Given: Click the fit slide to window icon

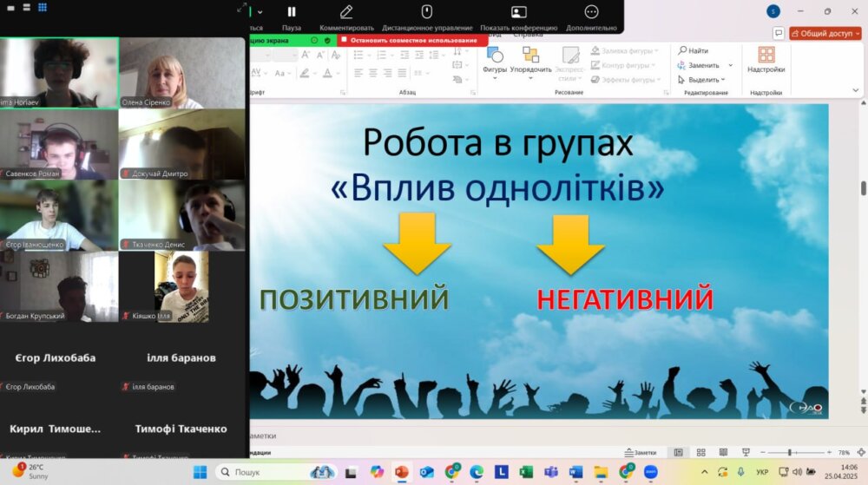Looking at the screenshot, I should pyautogui.click(x=861, y=452).
